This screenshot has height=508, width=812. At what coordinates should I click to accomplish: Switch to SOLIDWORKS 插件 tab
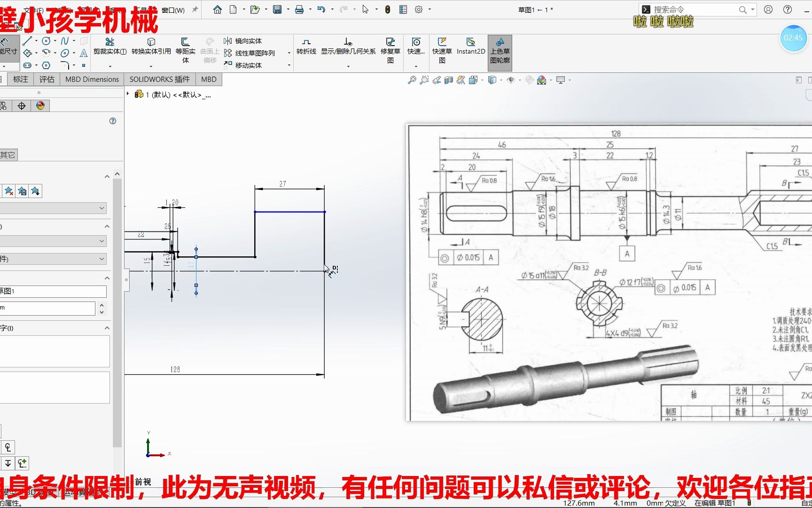(x=160, y=79)
